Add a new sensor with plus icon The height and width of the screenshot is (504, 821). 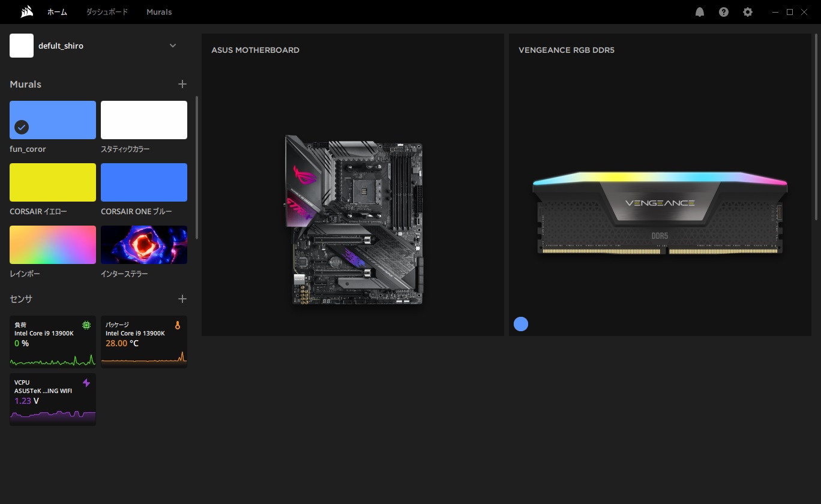182,299
